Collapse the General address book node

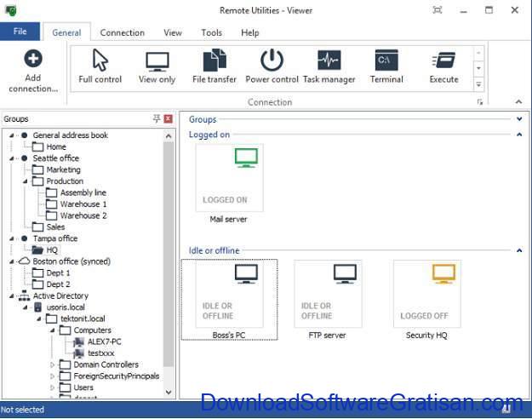(x=12, y=135)
